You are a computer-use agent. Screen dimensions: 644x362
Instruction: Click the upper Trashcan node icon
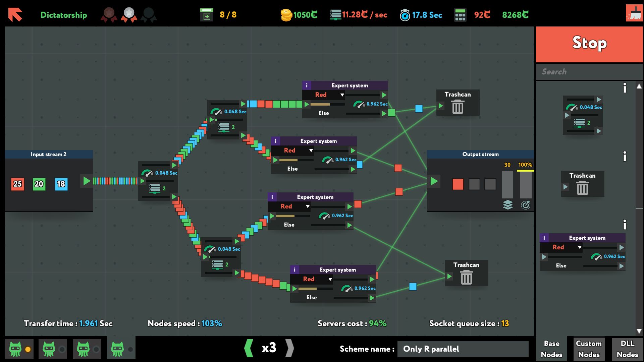tap(458, 107)
